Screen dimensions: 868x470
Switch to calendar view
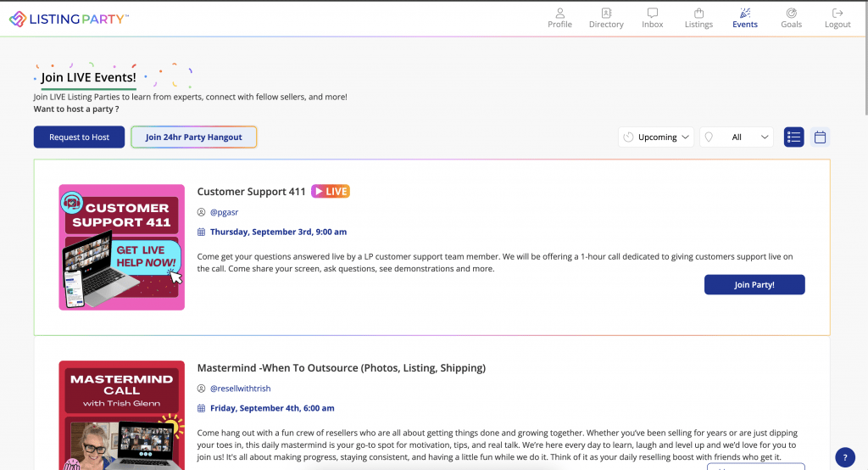(x=820, y=137)
